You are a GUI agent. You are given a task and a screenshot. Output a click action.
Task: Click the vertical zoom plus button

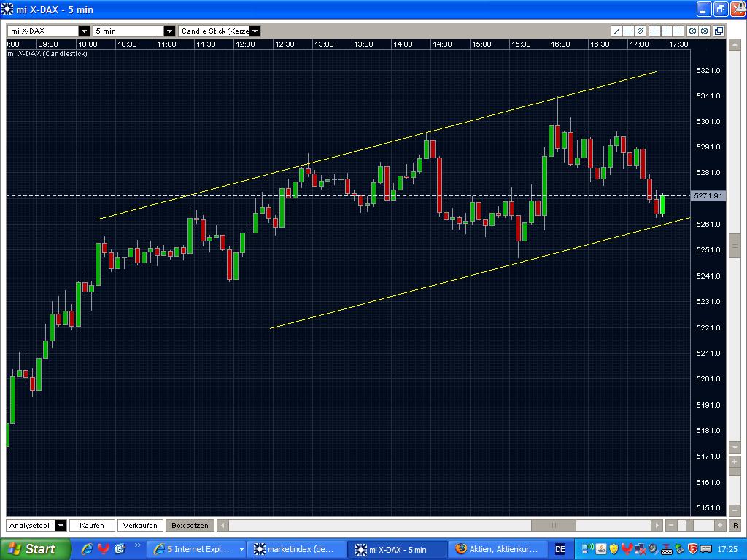pyautogui.click(x=735, y=462)
